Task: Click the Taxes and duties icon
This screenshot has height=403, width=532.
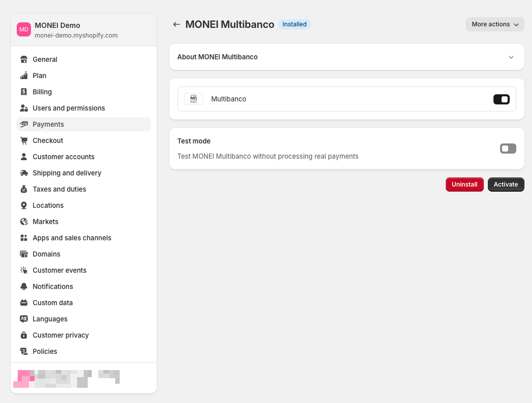Action: coord(24,189)
